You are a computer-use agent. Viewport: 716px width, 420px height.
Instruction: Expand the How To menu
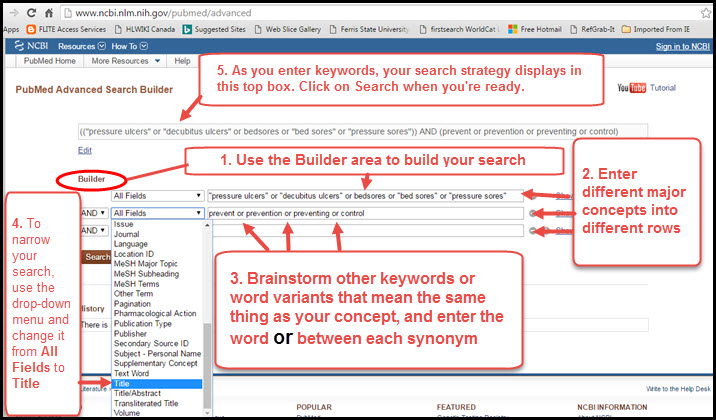[130, 46]
